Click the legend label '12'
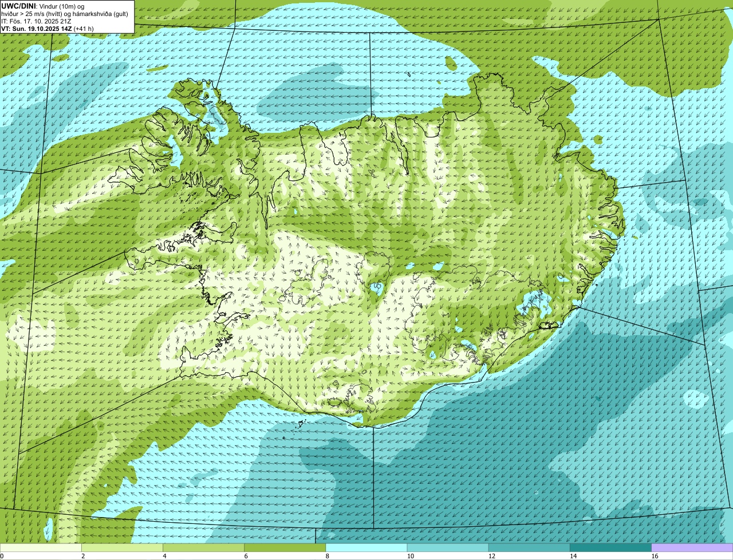This screenshot has height=560, width=733. [x=492, y=556]
